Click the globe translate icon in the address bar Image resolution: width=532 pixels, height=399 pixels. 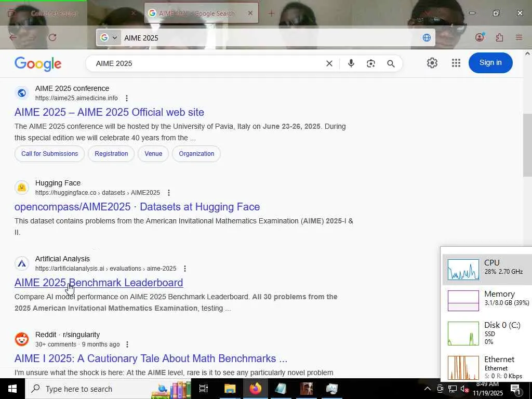[427, 37]
